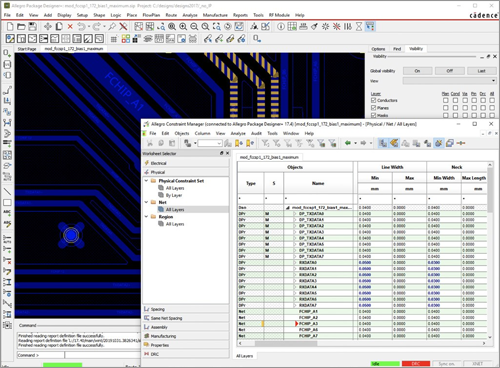Click green back arrow in Constraint Manager

tap(348, 143)
